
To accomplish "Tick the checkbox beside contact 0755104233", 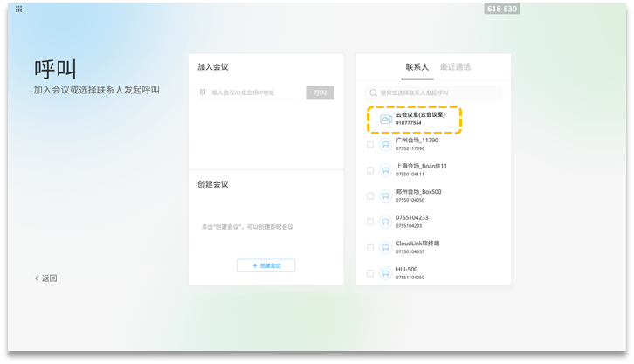I will click(x=370, y=222).
